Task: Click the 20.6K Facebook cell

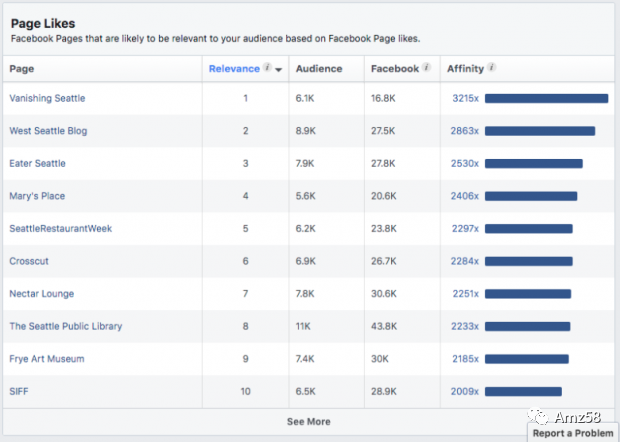Action: tap(384, 196)
